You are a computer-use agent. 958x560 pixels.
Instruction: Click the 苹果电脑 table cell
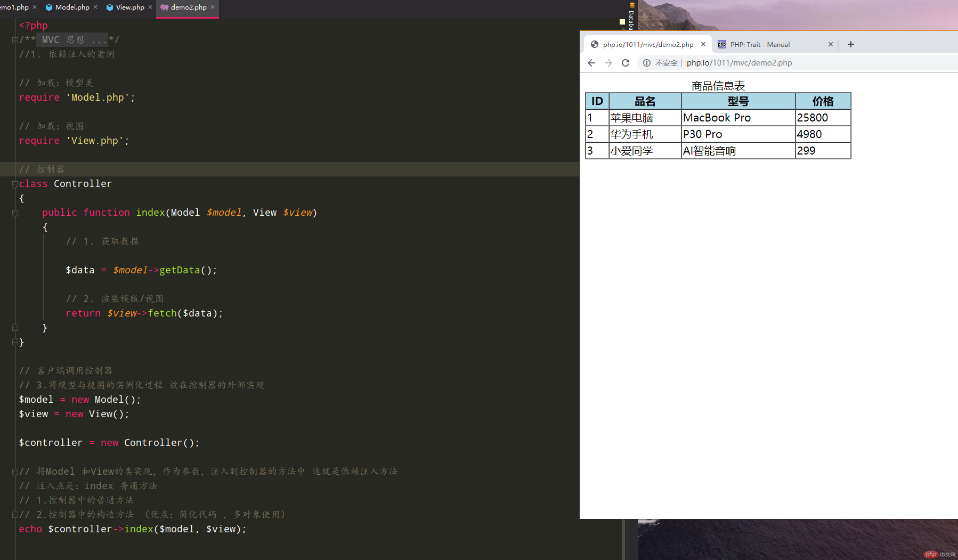click(645, 118)
